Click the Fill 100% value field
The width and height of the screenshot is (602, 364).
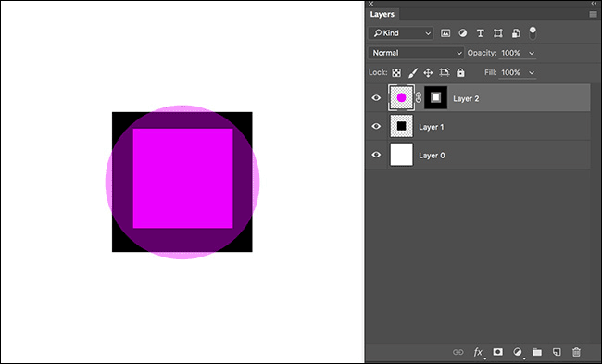(511, 72)
